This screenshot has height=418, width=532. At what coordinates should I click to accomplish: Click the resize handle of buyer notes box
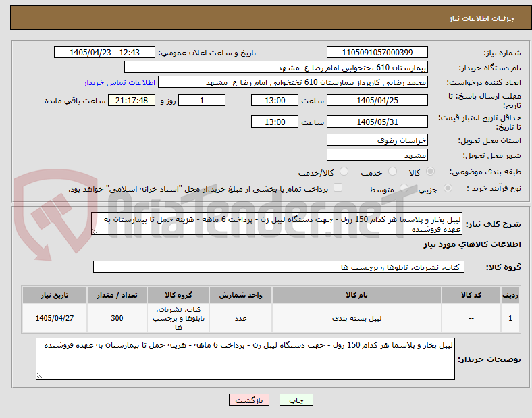point(39,375)
